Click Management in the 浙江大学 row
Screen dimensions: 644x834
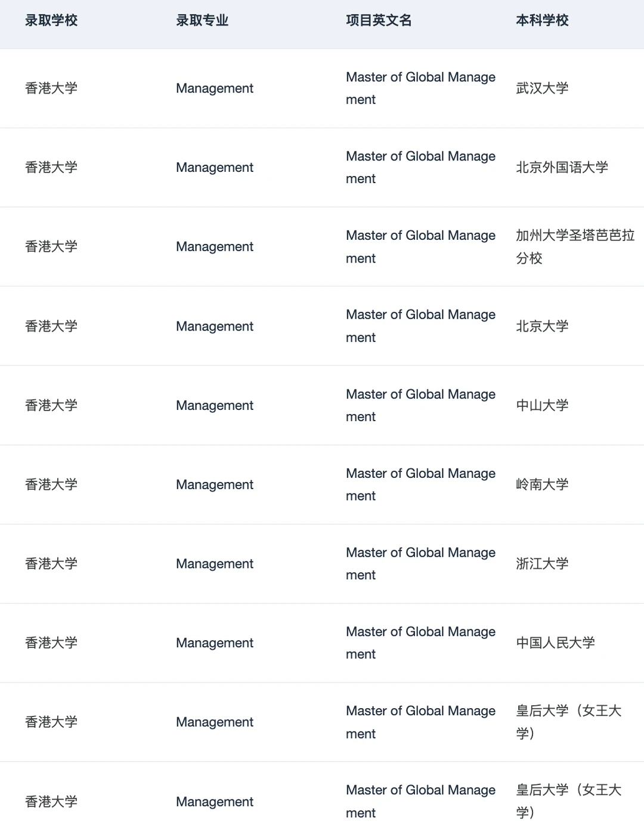pyautogui.click(x=215, y=564)
